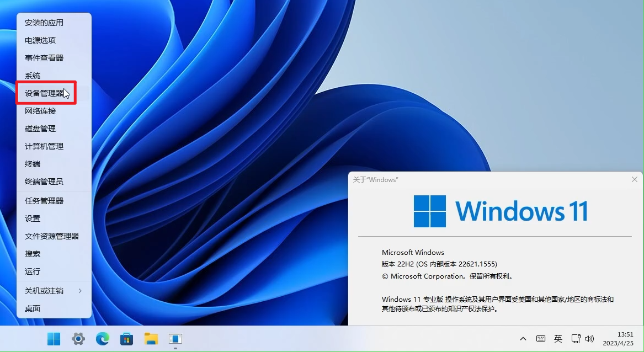Image resolution: width=644 pixels, height=352 pixels.
Task: Click the 版本 22H2 build text
Action: click(x=439, y=264)
